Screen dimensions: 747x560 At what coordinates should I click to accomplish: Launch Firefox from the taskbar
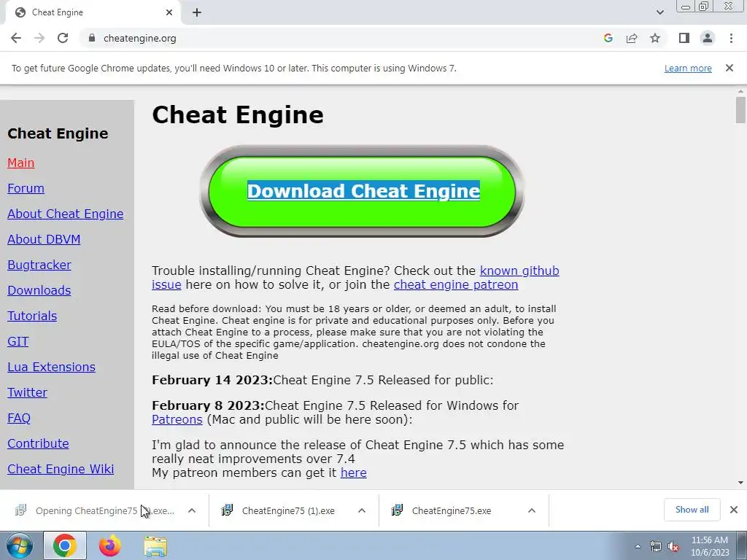(x=110, y=545)
